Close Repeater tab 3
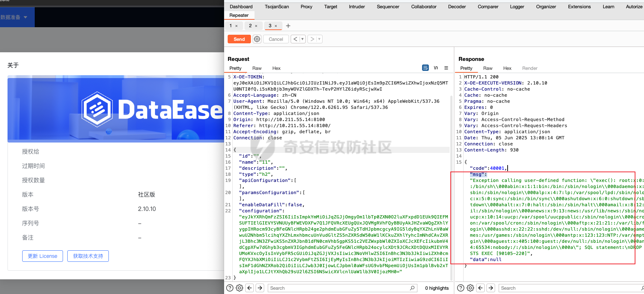 tap(276, 26)
